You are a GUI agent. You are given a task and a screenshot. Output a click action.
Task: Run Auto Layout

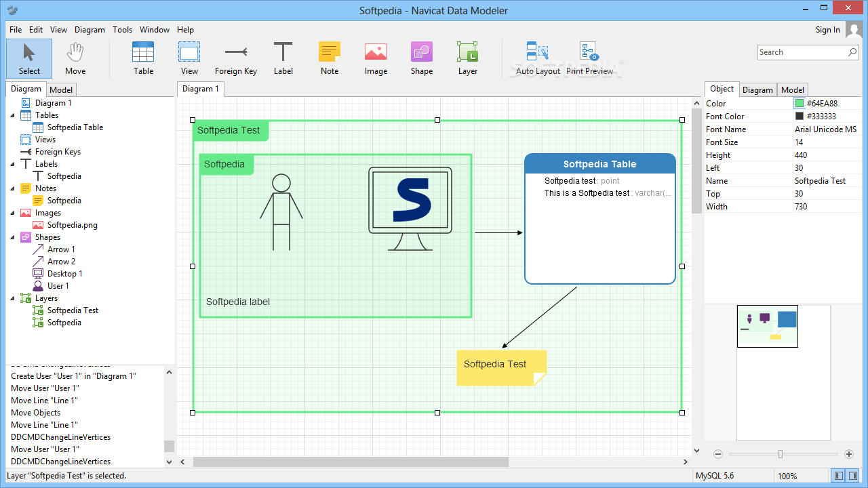[538, 58]
